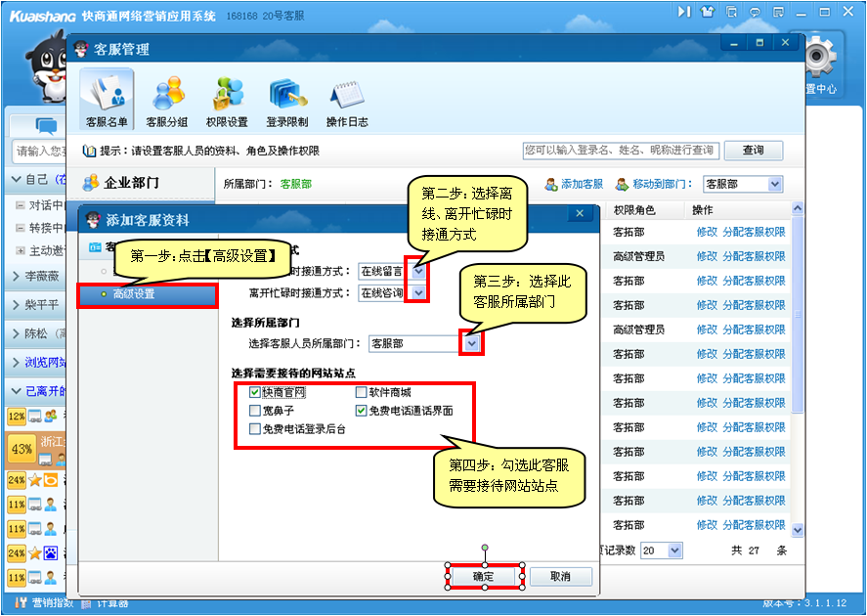Toggle the 快商官网 checkbox
867x616 pixels.
coord(255,393)
